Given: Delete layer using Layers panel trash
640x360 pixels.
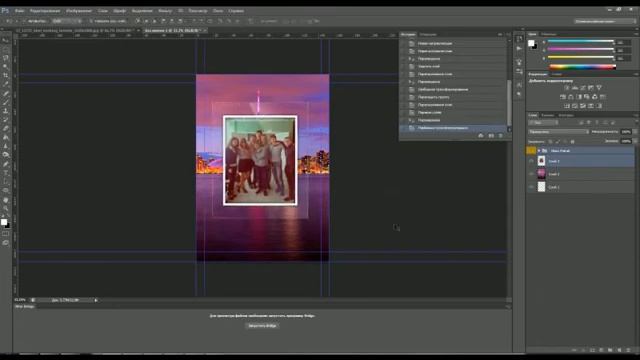Looking at the screenshot, I should [629, 350].
